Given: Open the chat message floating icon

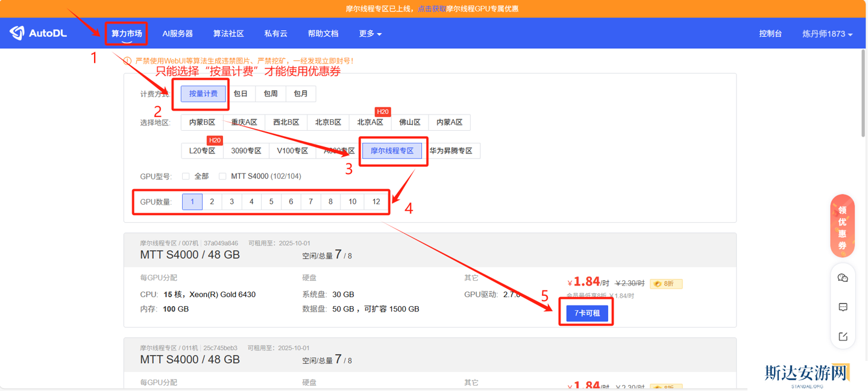Looking at the screenshot, I should (x=843, y=307).
